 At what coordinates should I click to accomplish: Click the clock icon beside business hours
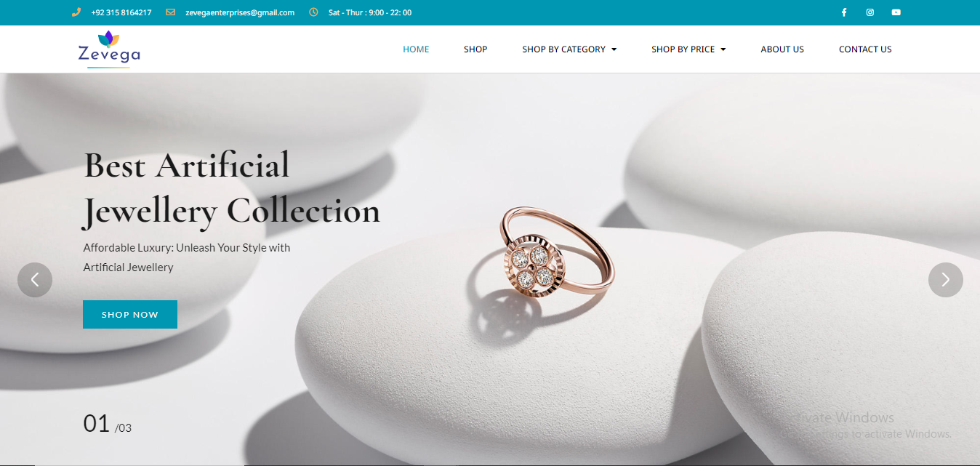click(313, 12)
